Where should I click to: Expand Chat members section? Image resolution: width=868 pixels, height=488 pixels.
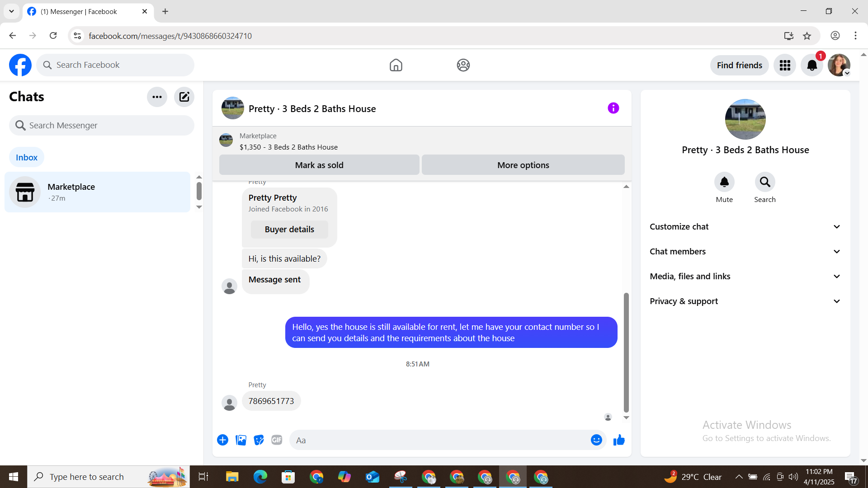tap(745, 252)
